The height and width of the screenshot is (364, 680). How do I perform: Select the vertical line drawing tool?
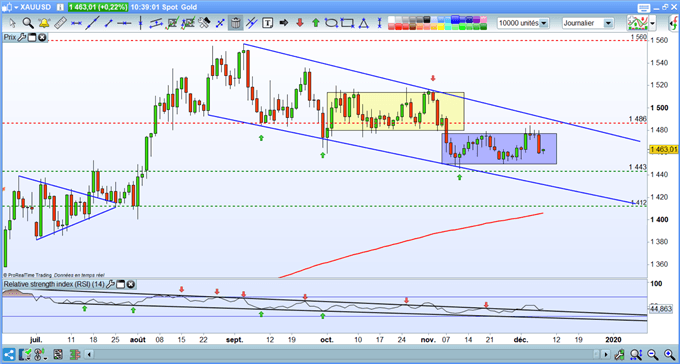click(x=141, y=23)
